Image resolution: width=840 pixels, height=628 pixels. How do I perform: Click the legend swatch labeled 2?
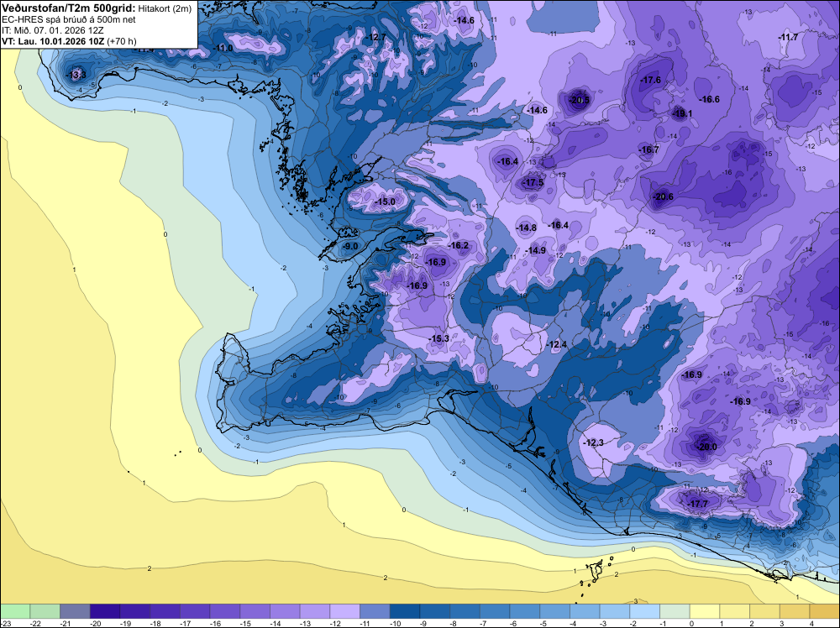pos(765,611)
